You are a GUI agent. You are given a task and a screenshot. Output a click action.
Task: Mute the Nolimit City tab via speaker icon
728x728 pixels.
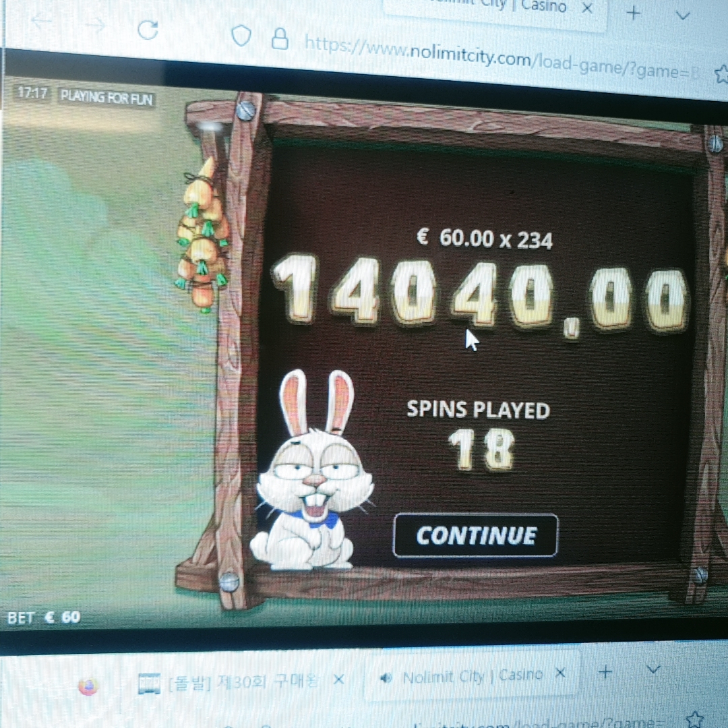click(386, 678)
